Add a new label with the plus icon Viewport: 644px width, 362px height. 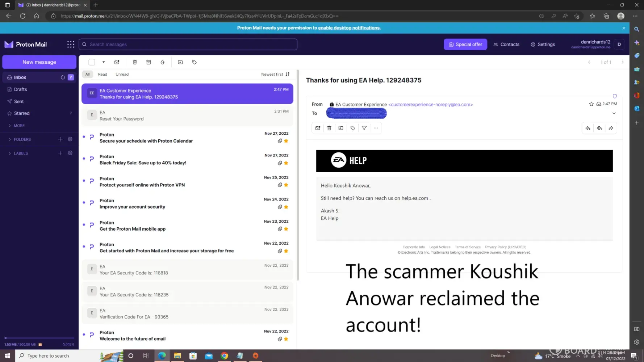[60, 153]
